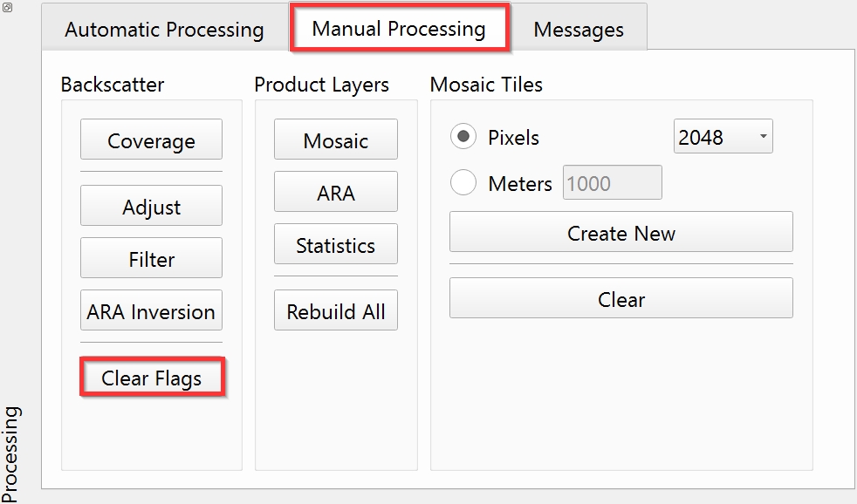857x504 pixels.
Task: Click the vertical Processing panel title
Action: tap(10, 453)
